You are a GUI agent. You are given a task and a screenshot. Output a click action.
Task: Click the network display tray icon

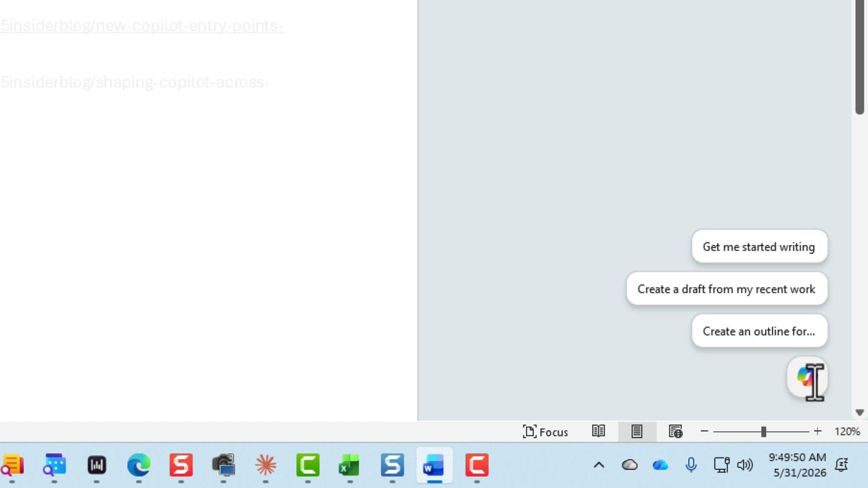722,465
